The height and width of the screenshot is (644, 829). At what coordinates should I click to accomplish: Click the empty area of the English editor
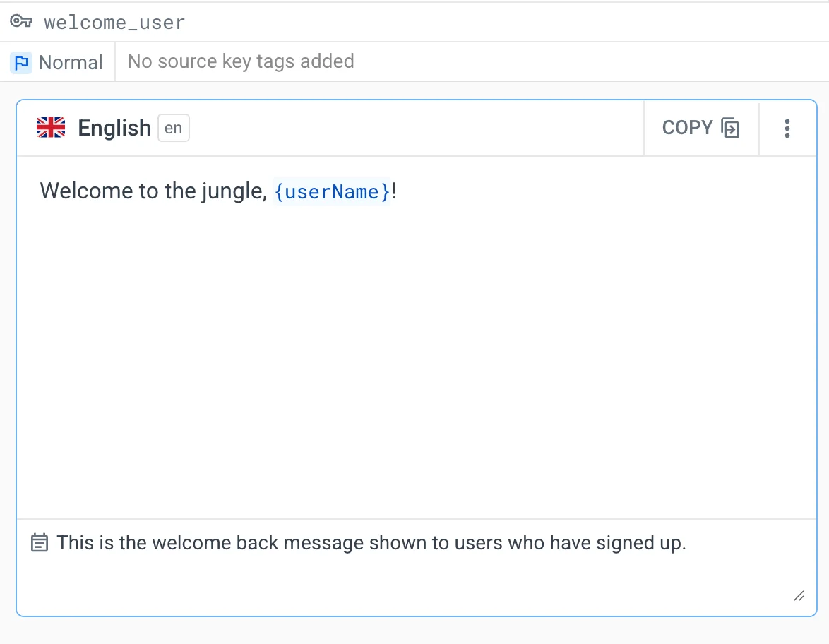pyautogui.click(x=417, y=353)
